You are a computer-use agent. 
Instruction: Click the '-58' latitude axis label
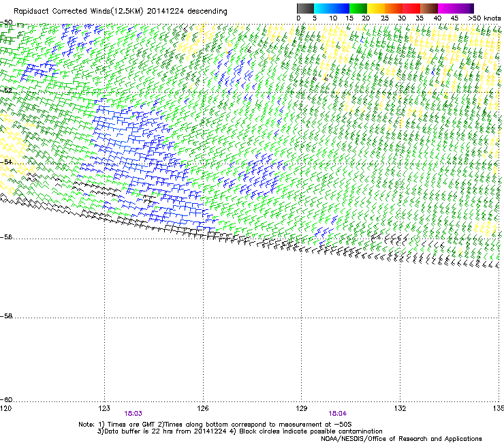tap(6, 316)
